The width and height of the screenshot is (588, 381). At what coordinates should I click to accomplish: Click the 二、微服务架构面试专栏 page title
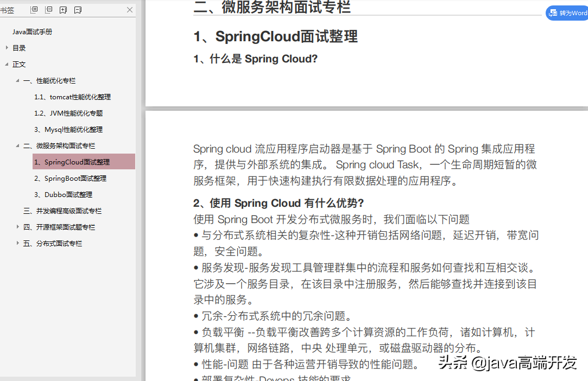[x=272, y=7]
